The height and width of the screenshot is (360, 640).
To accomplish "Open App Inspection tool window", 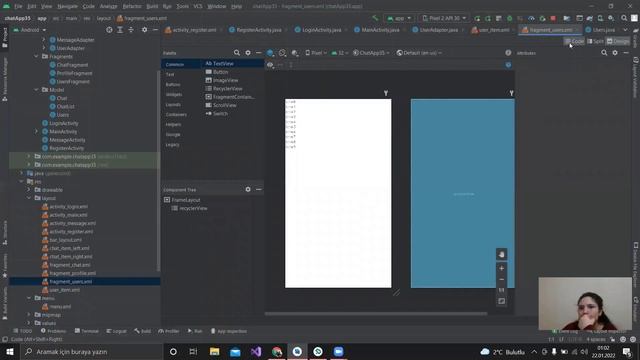I will (229, 331).
